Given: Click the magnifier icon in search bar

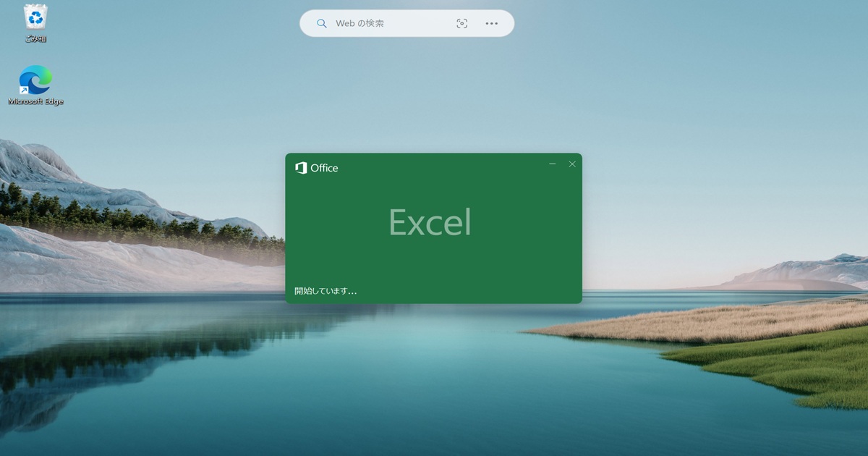Looking at the screenshot, I should pos(322,24).
